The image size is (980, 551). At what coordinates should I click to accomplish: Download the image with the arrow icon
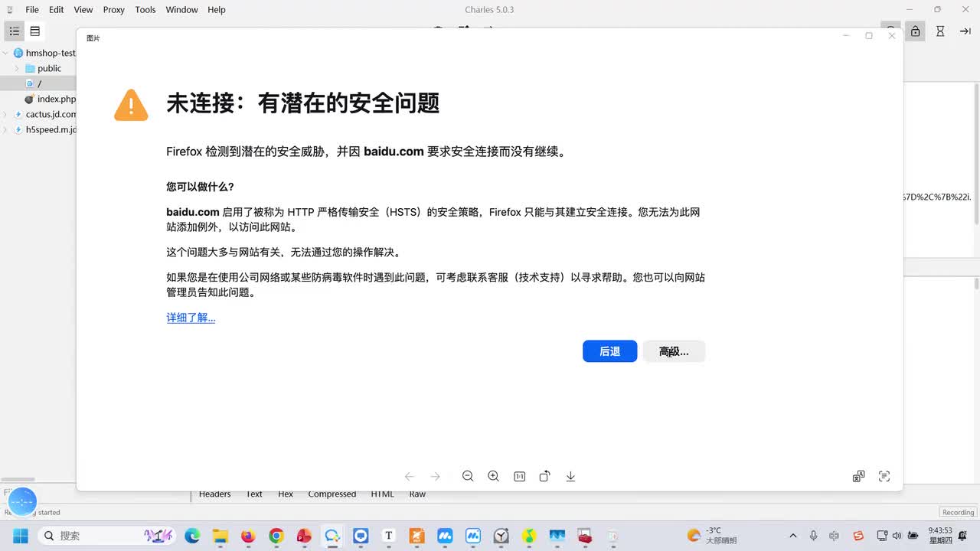pos(570,476)
